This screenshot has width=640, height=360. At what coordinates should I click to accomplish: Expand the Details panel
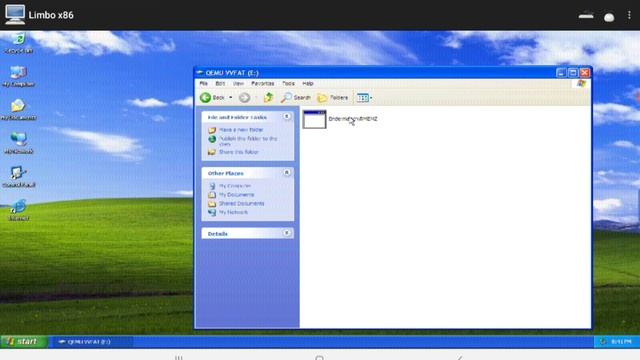click(287, 233)
